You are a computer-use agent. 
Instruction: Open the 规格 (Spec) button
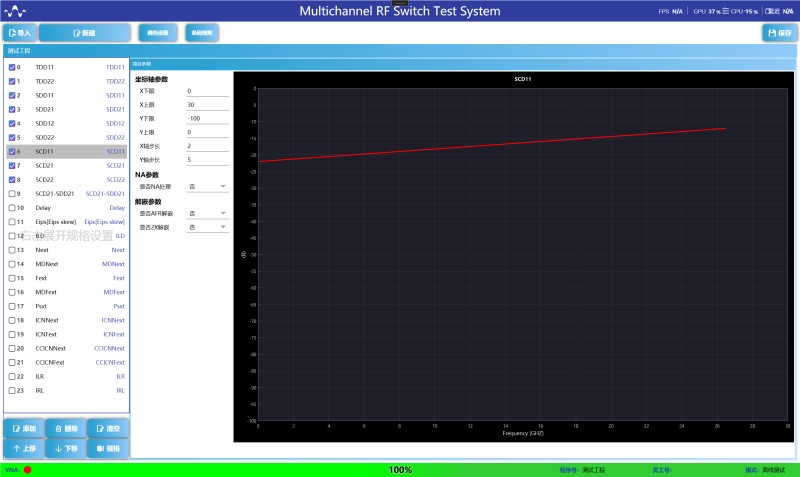point(108,449)
